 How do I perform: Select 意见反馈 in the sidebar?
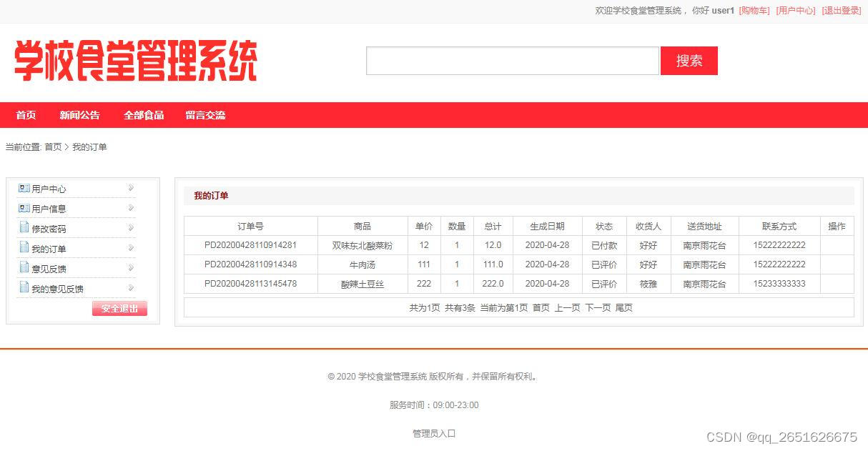(x=49, y=269)
